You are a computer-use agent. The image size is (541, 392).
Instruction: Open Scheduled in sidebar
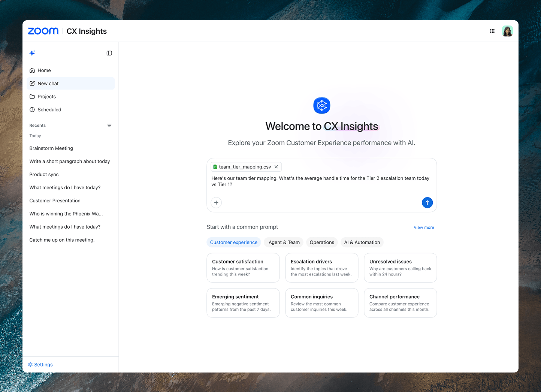pyautogui.click(x=71, y=110)
